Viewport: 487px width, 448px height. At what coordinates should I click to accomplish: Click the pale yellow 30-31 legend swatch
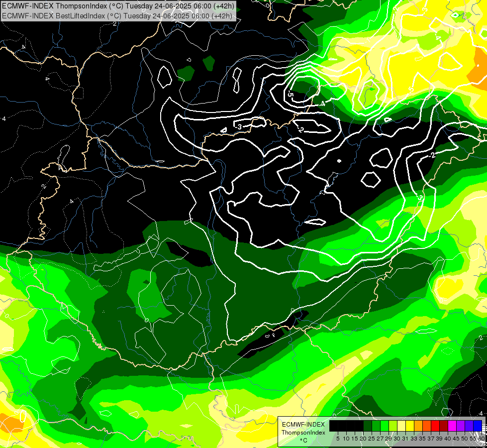(401, 426)
